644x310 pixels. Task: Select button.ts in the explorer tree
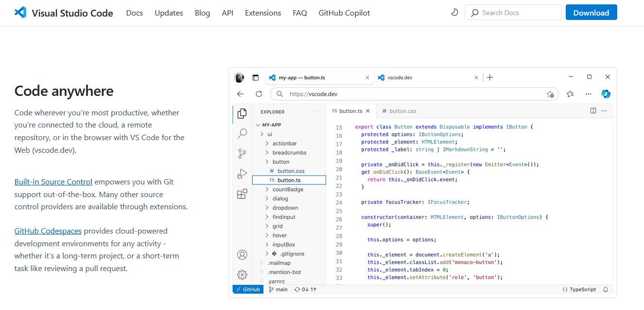click(x=289, y=180)
